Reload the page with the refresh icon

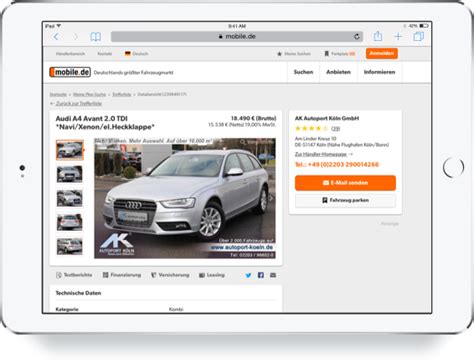357,37
